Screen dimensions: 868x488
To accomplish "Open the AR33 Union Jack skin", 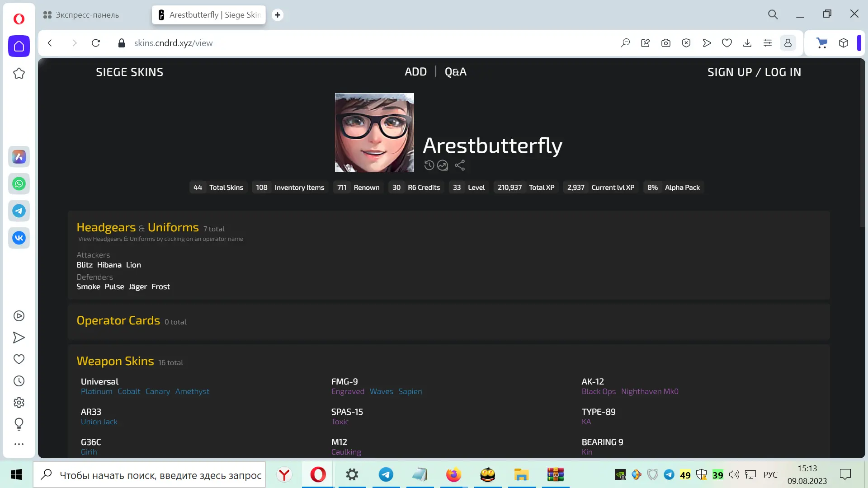I will coord(99,422).
